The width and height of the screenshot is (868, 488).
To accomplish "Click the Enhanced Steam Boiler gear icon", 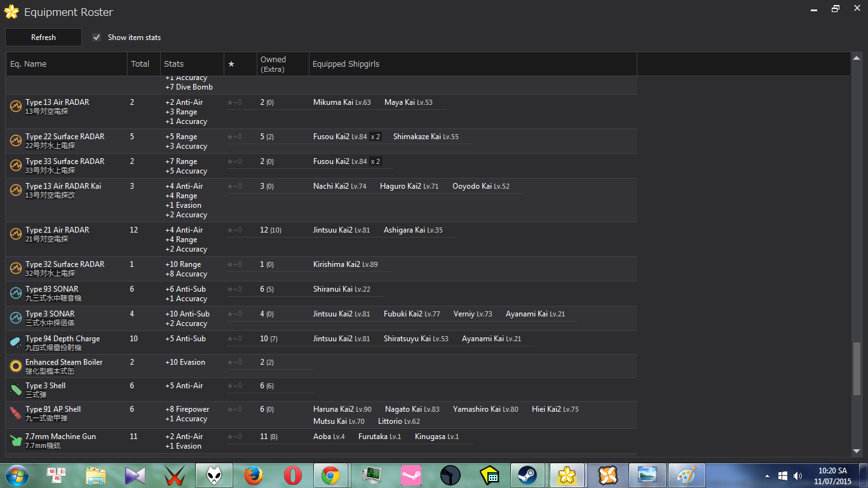I will [x=16, y=366].
